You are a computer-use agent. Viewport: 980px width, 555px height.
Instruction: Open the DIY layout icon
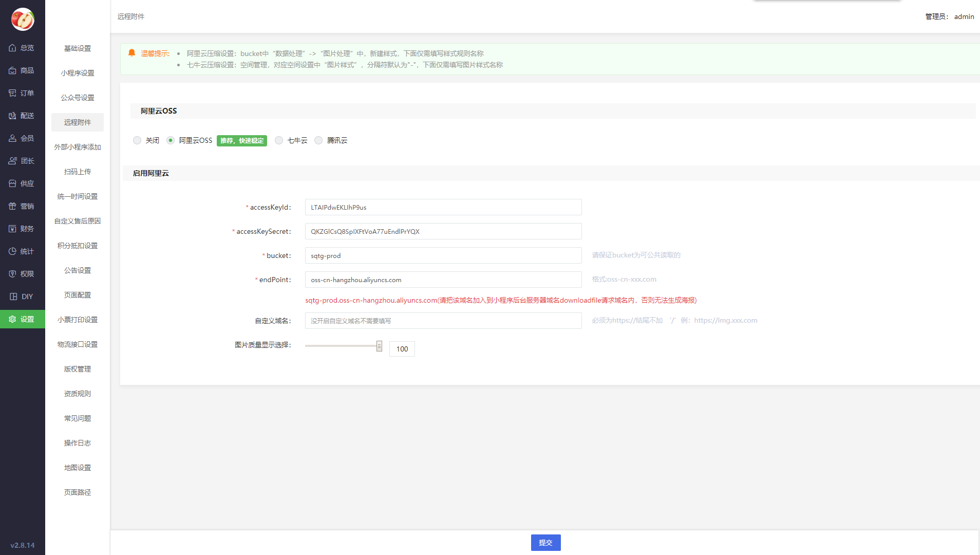13,297
